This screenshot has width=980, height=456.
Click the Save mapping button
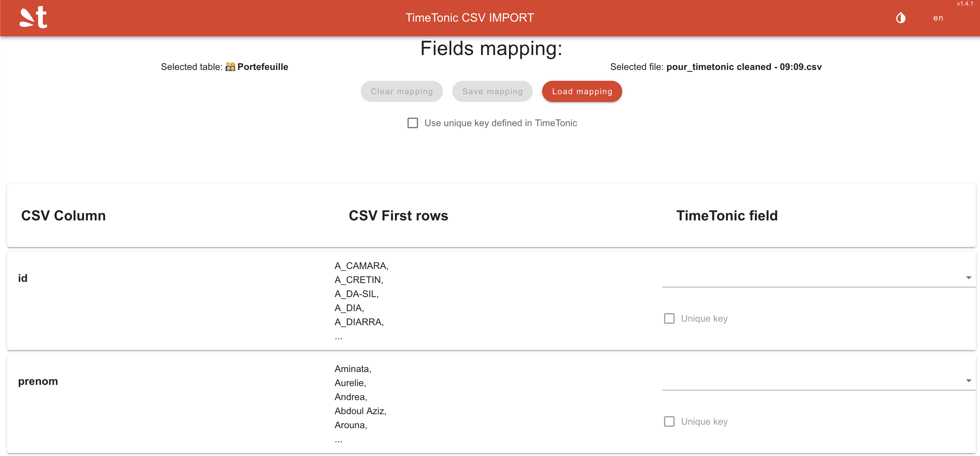(x=492, y=91)
